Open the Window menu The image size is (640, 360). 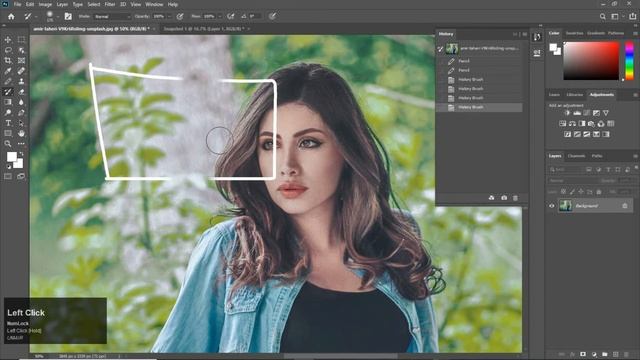(x=154, y=4)
